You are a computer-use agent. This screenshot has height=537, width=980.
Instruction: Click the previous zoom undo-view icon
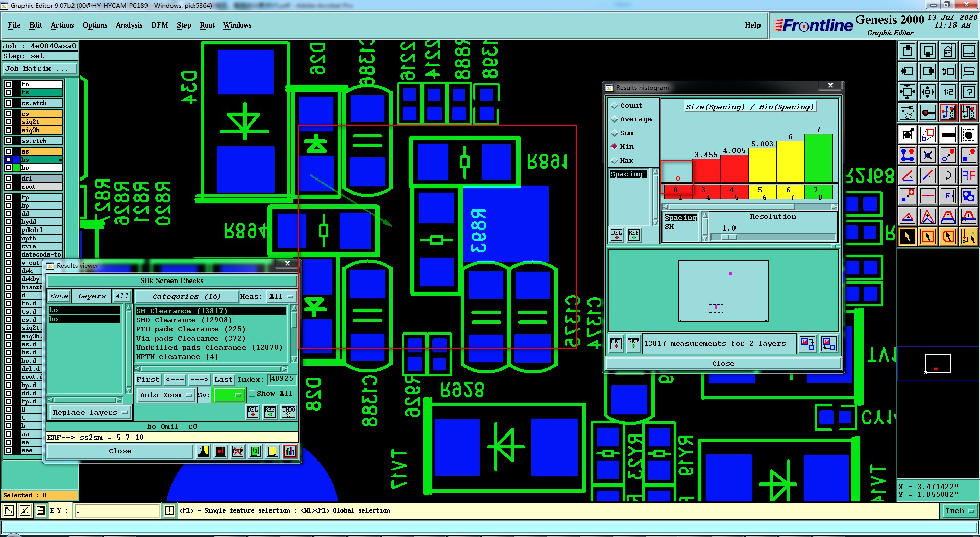[x=948, y=71]
